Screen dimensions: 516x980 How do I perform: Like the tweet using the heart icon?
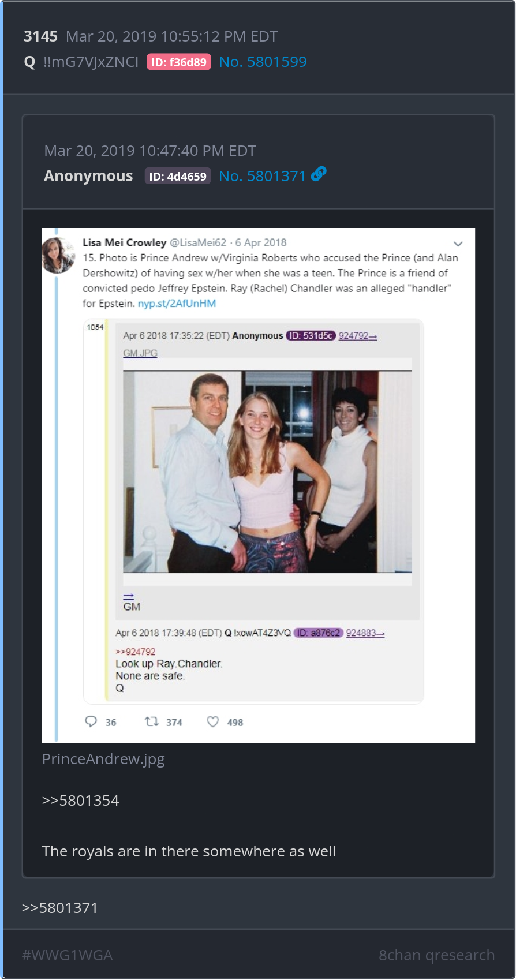(x=213, y=721)
